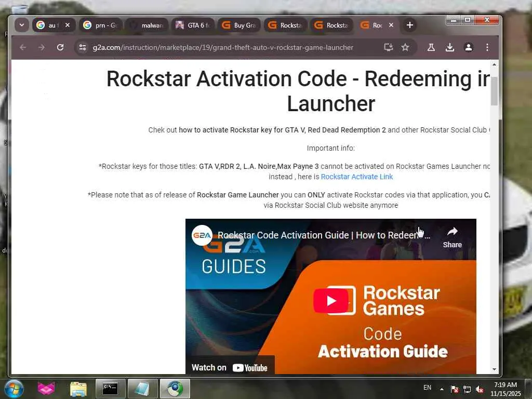Open Action Center flag tray icon
Screen dimensions: 532x399
click(x=455, y=389)
